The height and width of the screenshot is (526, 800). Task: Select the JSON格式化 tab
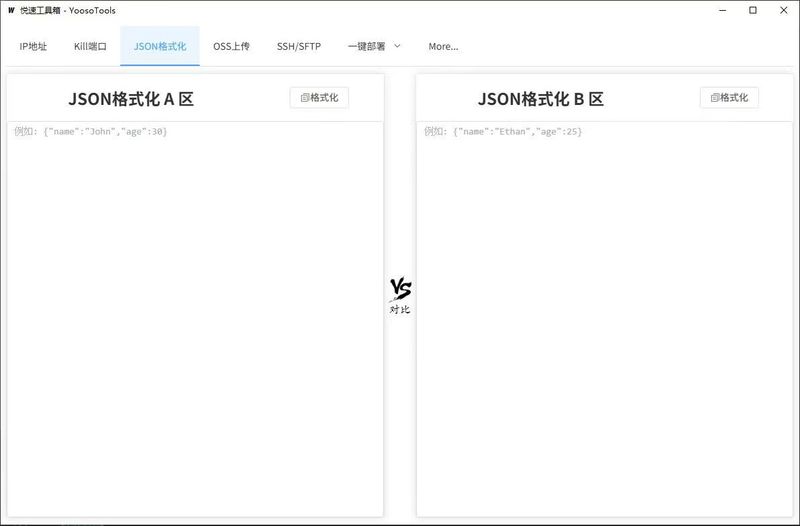pos(160,46)
